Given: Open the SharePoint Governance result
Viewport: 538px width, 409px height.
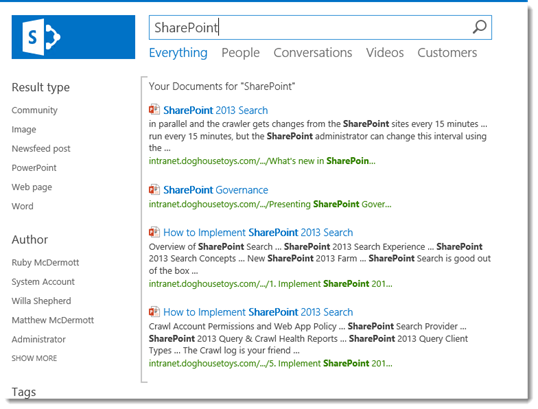Looking at the screenshot, I should pyautogui.click(x=215, y=190).
